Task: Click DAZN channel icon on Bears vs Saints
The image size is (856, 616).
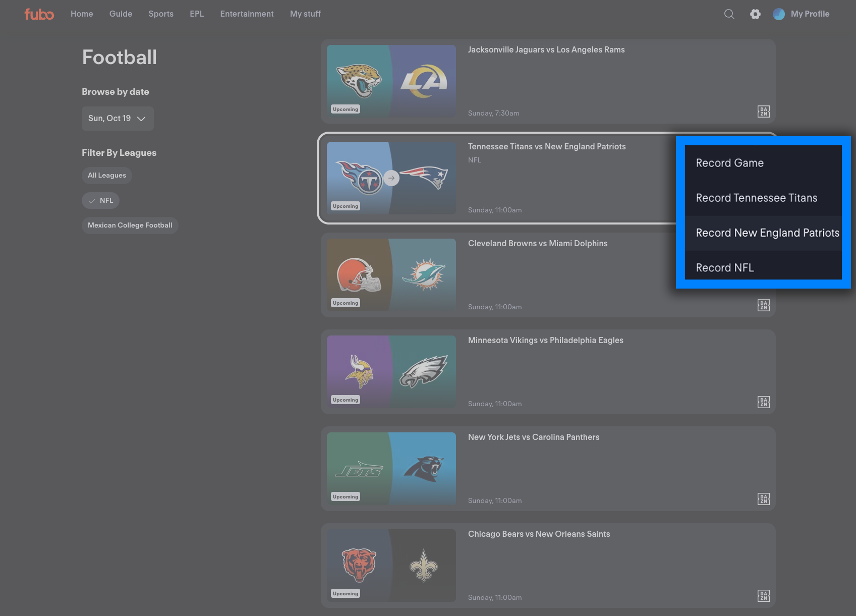Action: tap(764, 596)
